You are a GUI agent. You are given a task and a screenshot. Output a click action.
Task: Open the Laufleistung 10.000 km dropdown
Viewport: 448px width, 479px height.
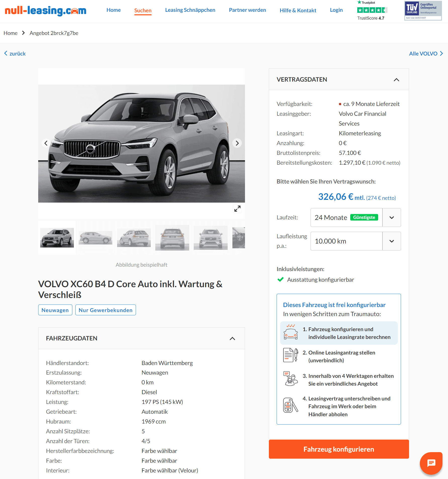356,241
